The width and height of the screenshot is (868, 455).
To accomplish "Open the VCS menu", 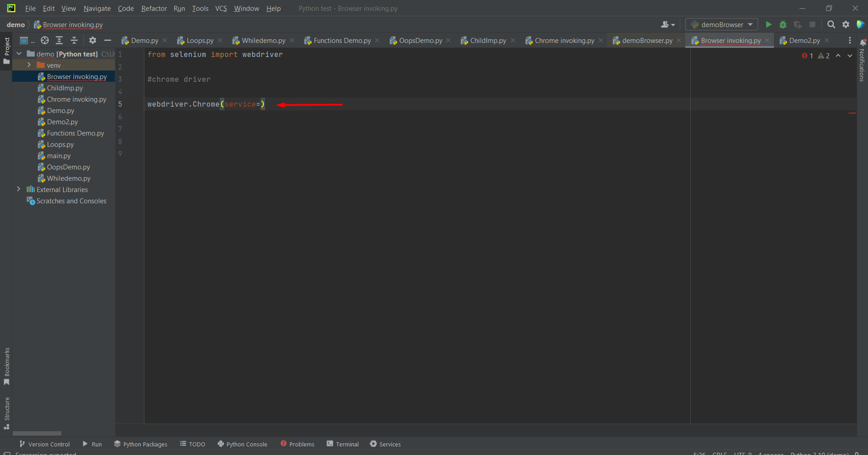I will coord(221,8).
